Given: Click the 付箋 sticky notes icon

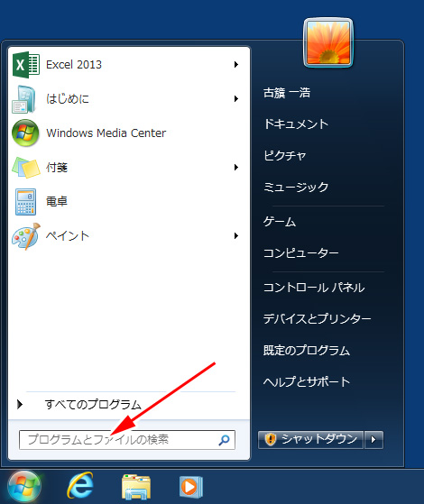Looking at the screenshot, I should (26, 168).
